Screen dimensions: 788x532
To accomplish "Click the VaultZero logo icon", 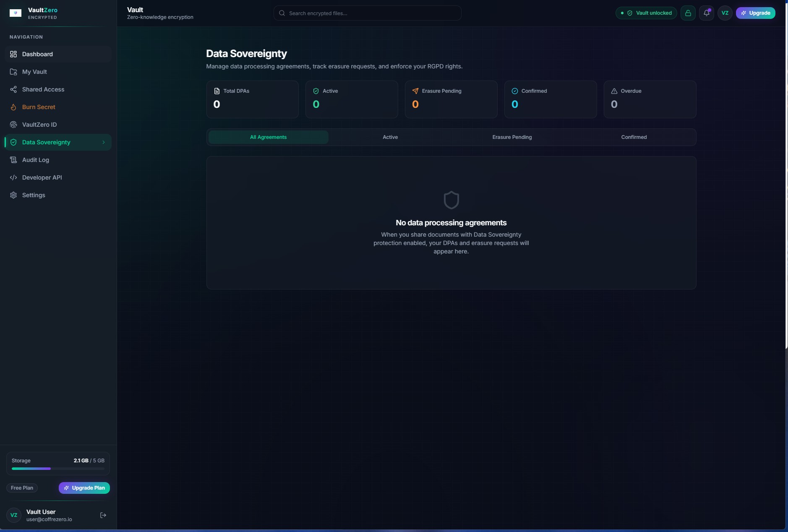I will (16, 13).
